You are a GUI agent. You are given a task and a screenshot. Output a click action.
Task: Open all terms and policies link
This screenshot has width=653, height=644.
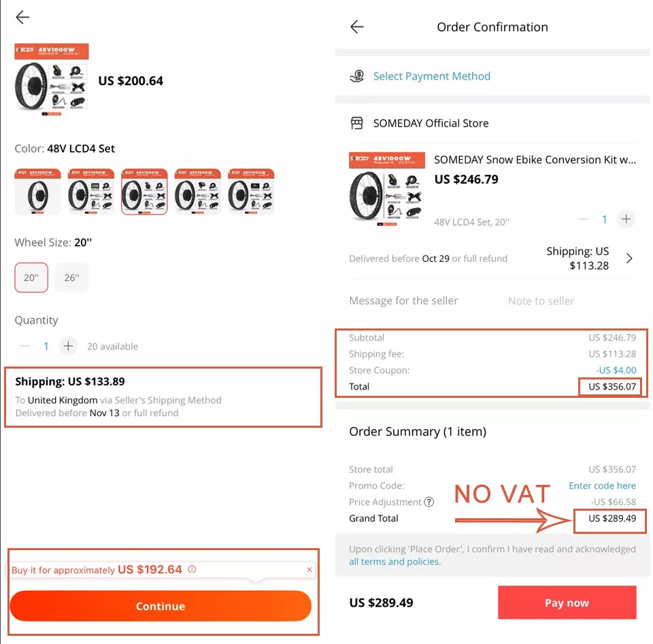tap(395, 562)
